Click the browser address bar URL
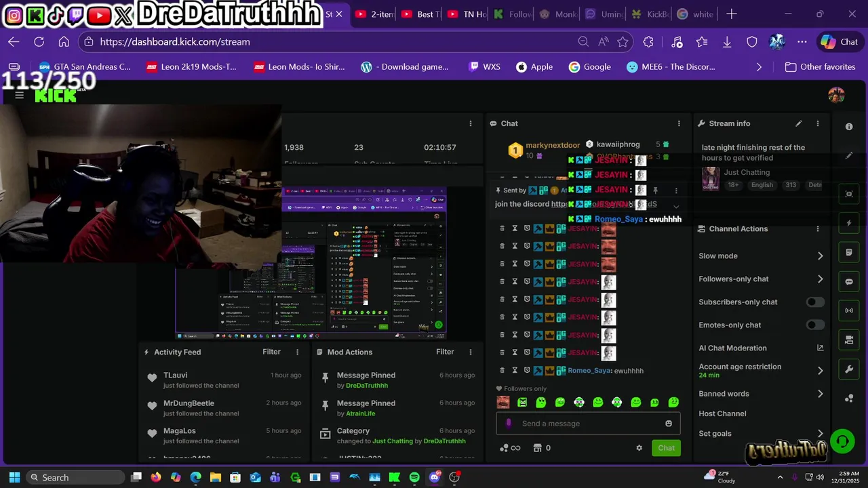 (175, 42)
